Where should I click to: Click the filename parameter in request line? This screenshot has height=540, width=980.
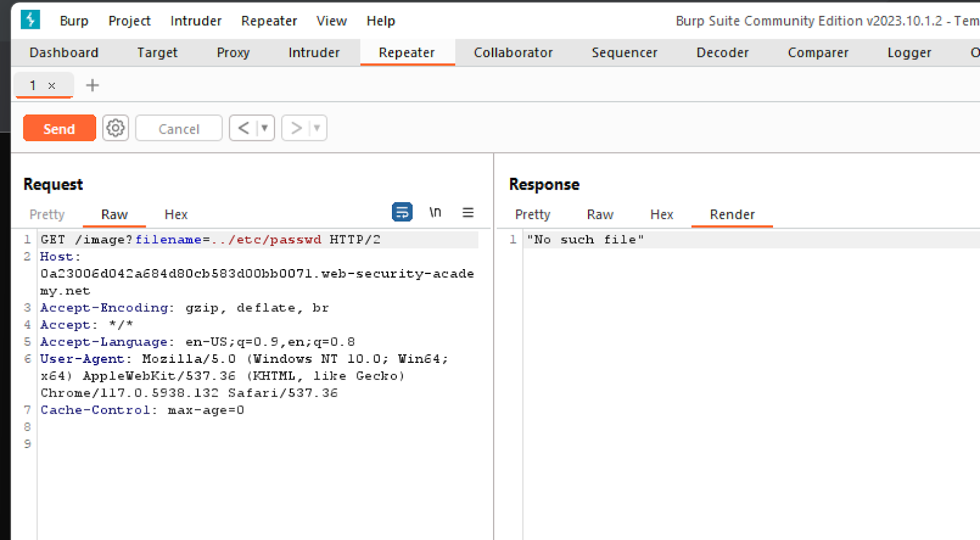pyautogui.click(x=168, y=240)
